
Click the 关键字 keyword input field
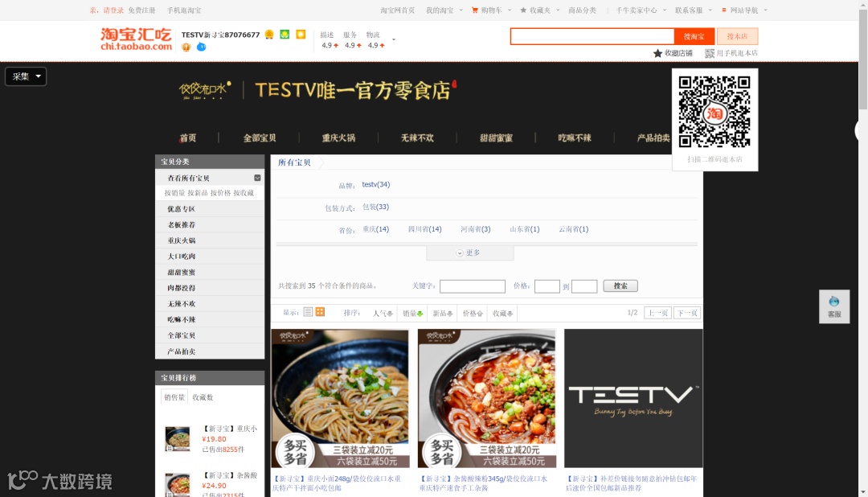pyautogui.click(x=473, y=286)
